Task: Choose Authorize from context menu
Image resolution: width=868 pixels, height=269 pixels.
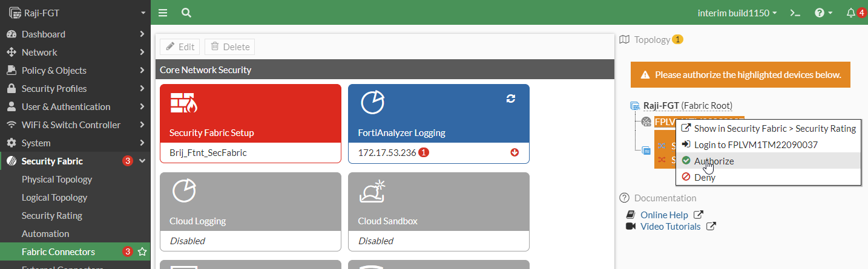Action: click(769, 161)
